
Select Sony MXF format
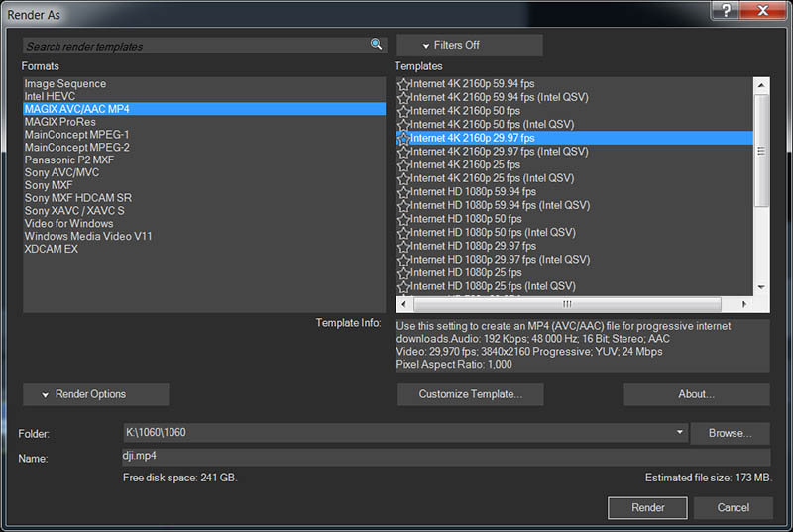click(x=204, y=185)
